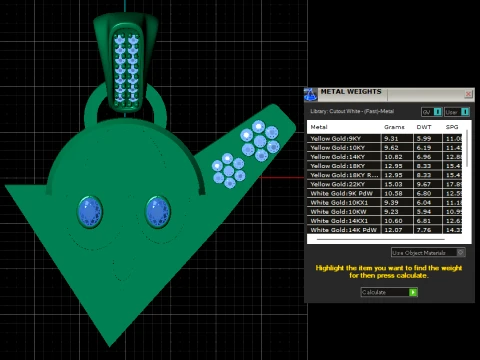Image resolution: width=480 pixels, height=360 pixels.
Task: Click the vertical scrollbar of metals list
Action: click(x=467, y=148)
